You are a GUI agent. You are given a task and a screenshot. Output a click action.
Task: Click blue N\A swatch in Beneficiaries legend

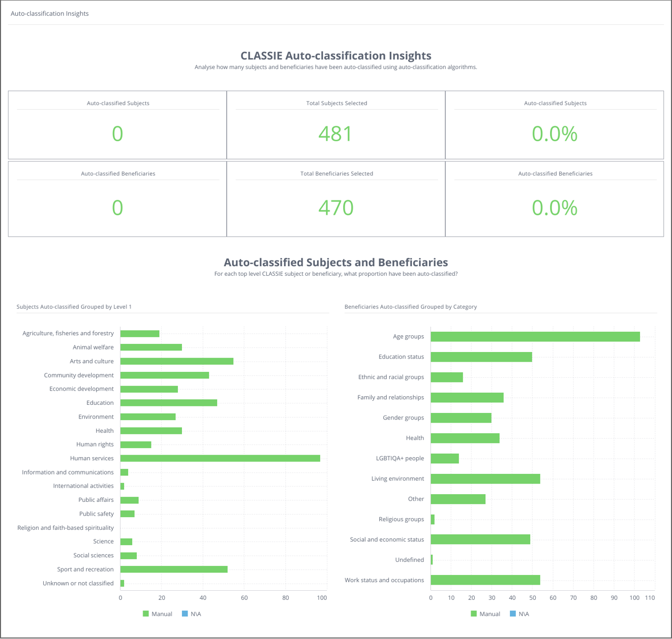click(513, 614)
